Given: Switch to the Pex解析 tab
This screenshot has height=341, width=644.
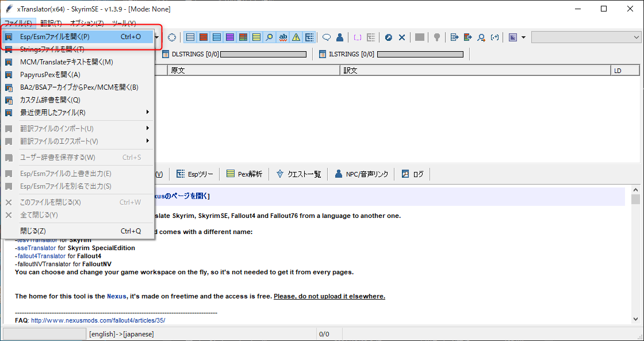Looking at the screenshot, I should 244,174.
